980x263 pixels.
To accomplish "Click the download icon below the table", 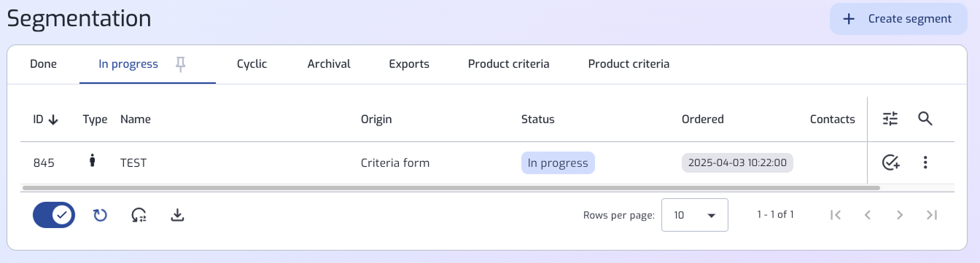I will coord(177,215).
